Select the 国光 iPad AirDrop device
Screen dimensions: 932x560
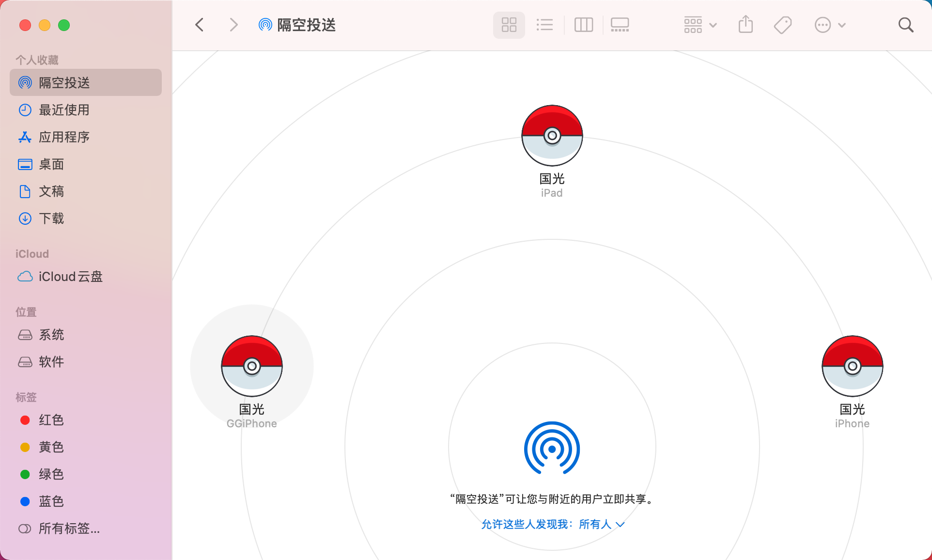pyautogui.click(x=552, y=136)
